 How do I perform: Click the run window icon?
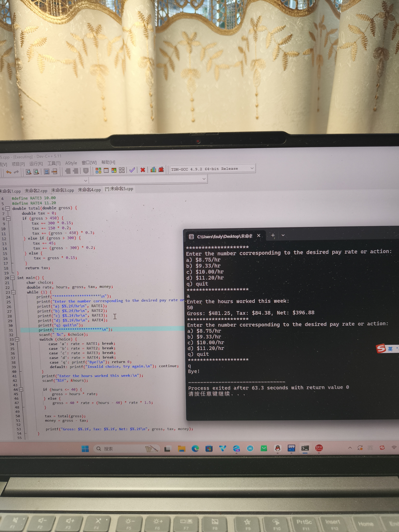[x=106, y=171]
